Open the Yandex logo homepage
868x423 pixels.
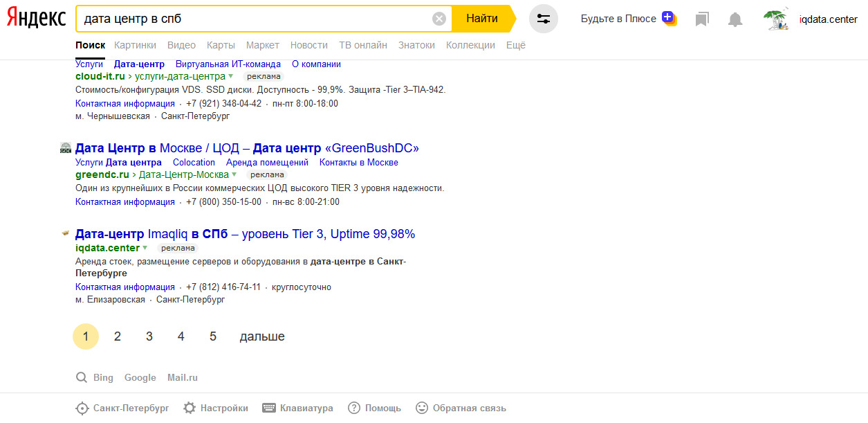pyautogui.click(x=36, y=19)
